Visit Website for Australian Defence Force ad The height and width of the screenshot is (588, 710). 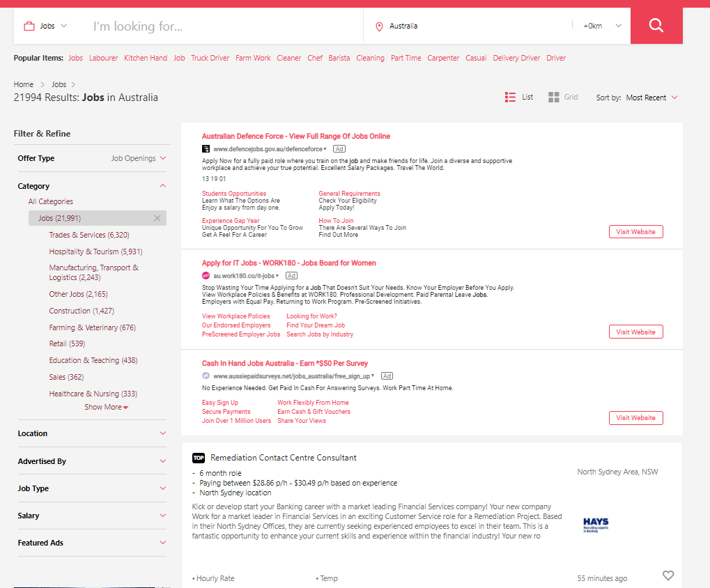click(635, 232)
